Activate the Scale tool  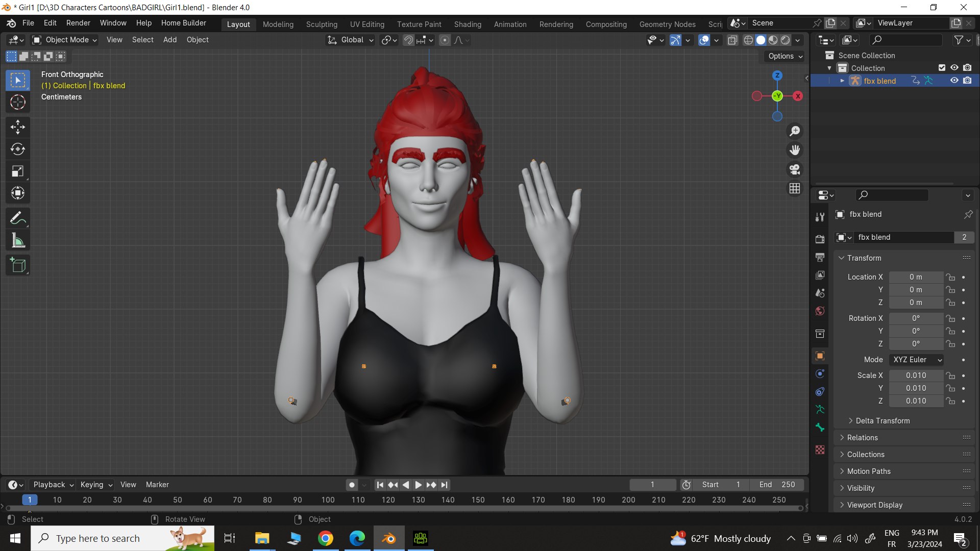tap(18, 171)
